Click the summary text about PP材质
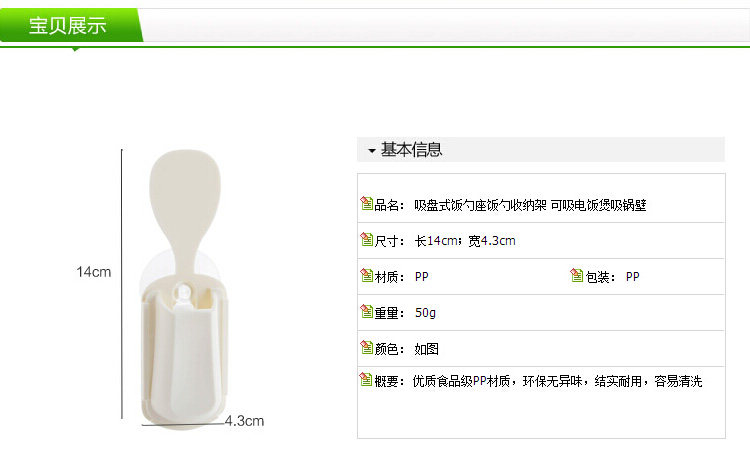Viewport: 750px width, 455px height. pos(557,381)
